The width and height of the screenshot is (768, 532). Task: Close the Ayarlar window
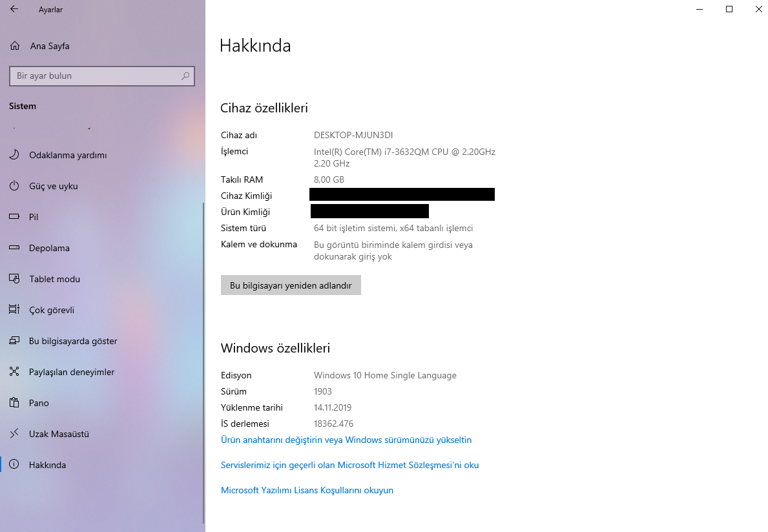tap(758, 9)
